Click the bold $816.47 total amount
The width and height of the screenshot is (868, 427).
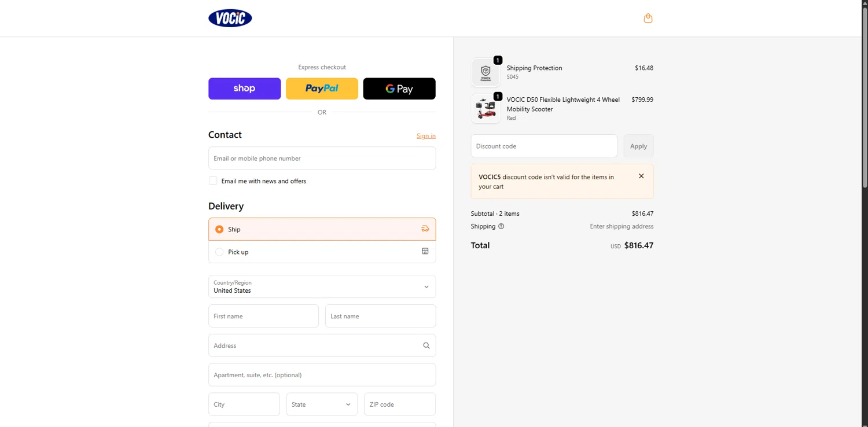[639, 245]
